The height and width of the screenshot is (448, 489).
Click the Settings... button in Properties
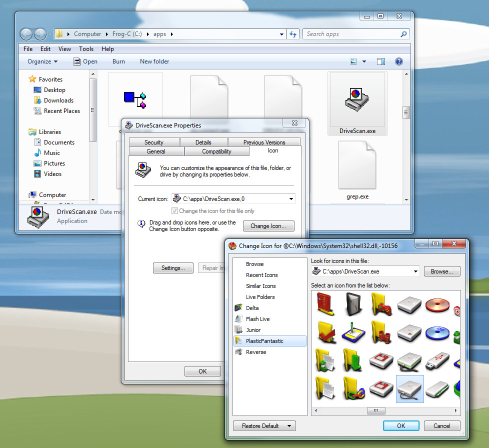point(173,268)
